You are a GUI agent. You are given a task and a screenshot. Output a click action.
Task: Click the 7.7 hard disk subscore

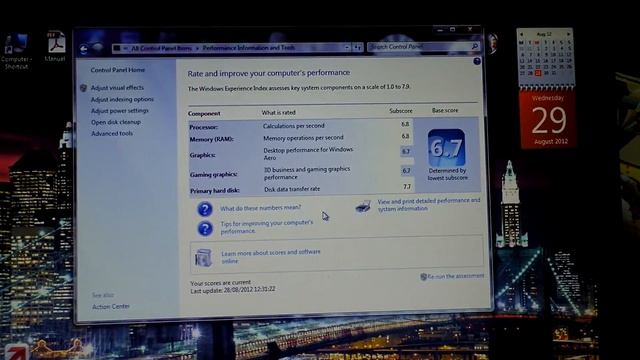(x=407, y=187)
